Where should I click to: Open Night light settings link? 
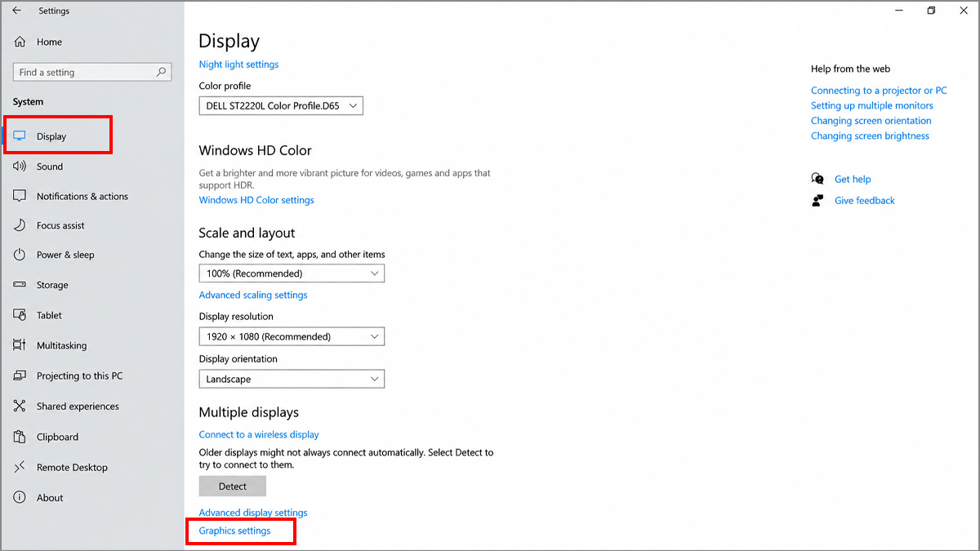[x=238, y=64]
